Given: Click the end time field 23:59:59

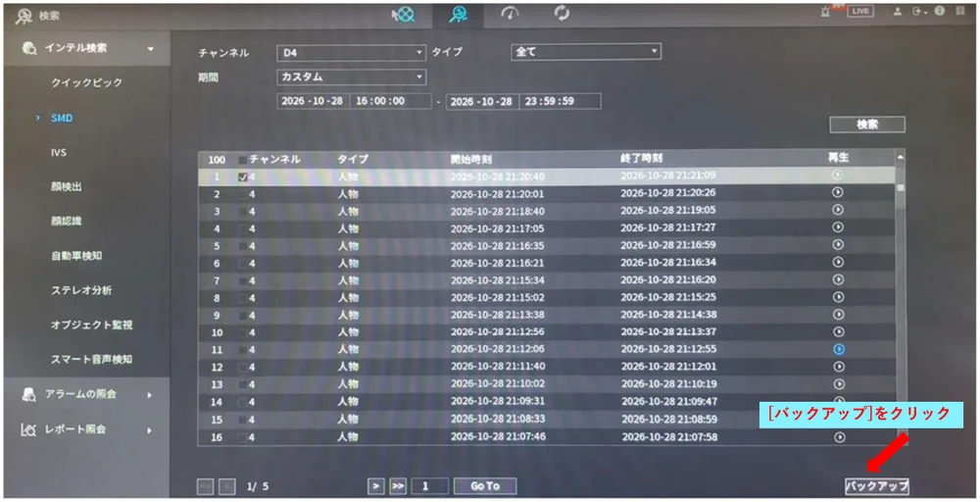Looking at the screenshot, I should (x=560, y=101).
